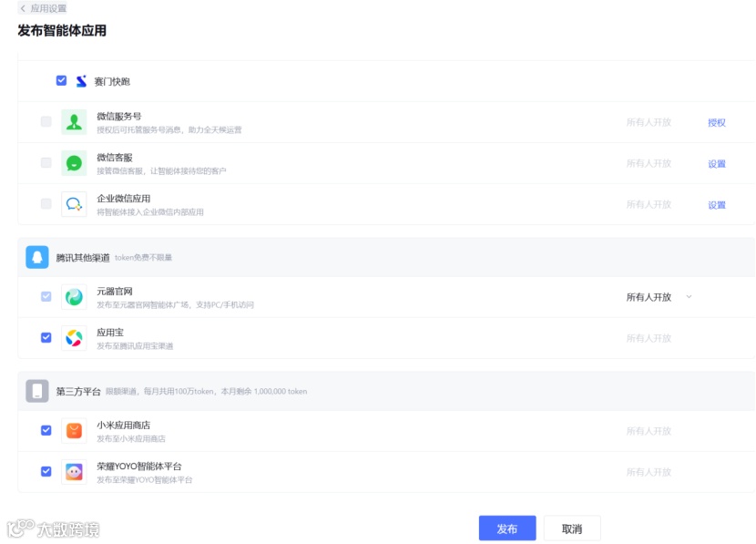Go back via the 应用设置 chevron icon
This screenshot has width=756, height=544.
[23, 8]
